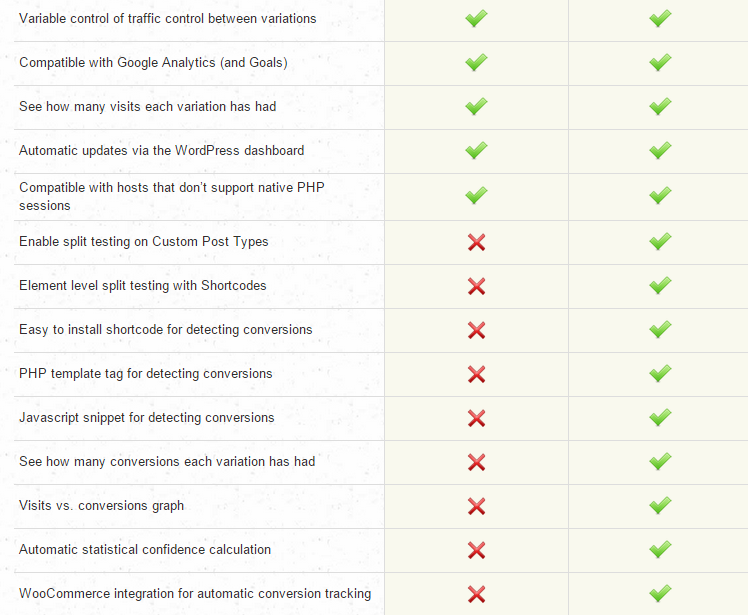Image resolution: width=748 pixels, height=615 pixels.
Task: Click the "Automatic statistical confidence calculation" text
Action: (145, 550)
